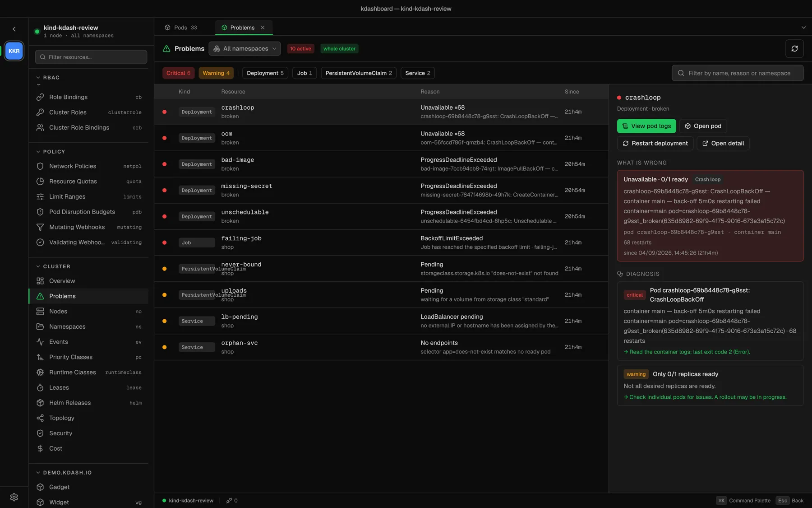The height and width of the screenshot is (508, 812).
Task: Open Network Policies in sidebar
Action: pyautogui.click(x=89, y=166)
